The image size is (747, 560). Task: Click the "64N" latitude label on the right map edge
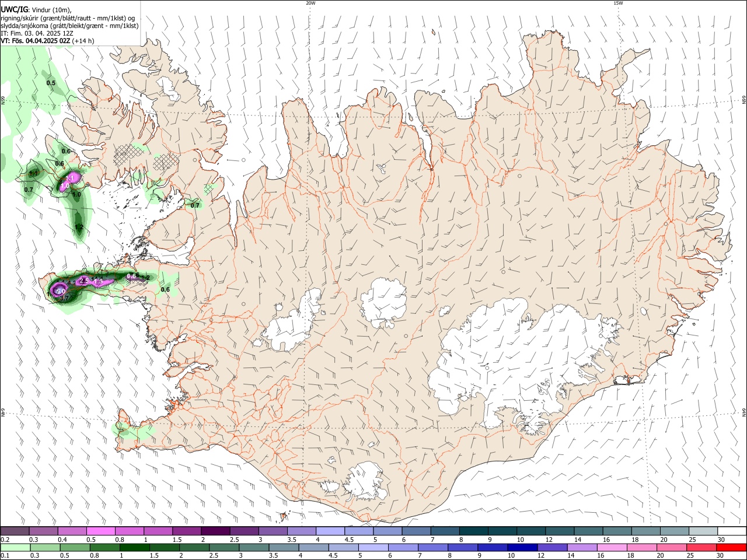click(x=744, y=412)
